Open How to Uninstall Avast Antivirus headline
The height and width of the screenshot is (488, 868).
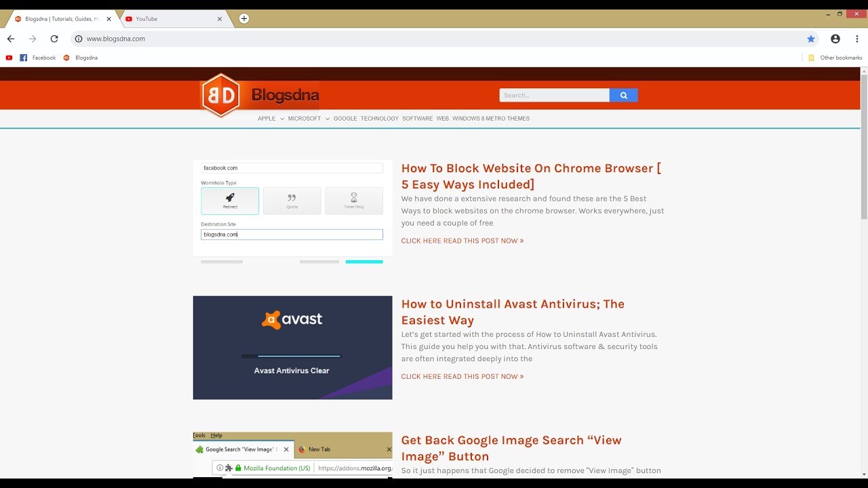coord(513,312)
